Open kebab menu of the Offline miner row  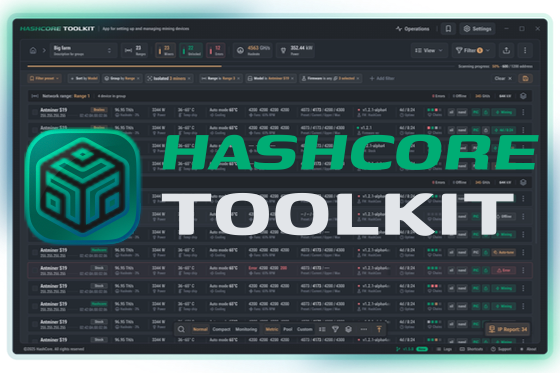(x=523, y=217)
